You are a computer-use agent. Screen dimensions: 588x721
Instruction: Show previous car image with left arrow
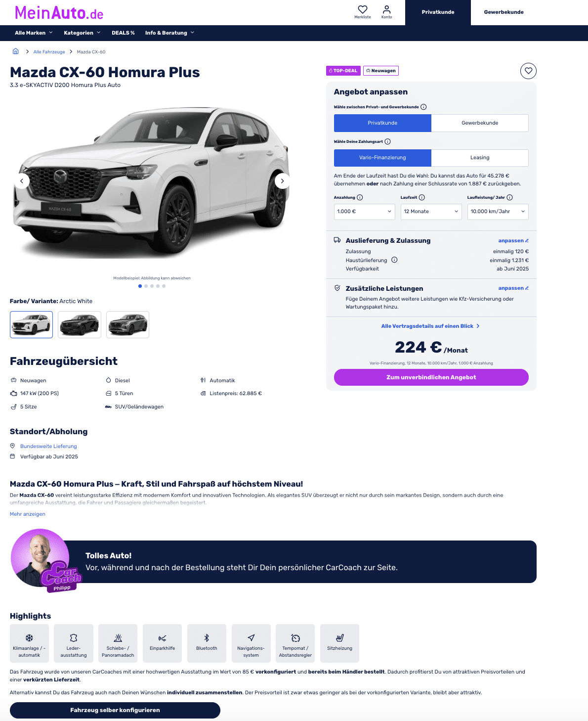22,181
